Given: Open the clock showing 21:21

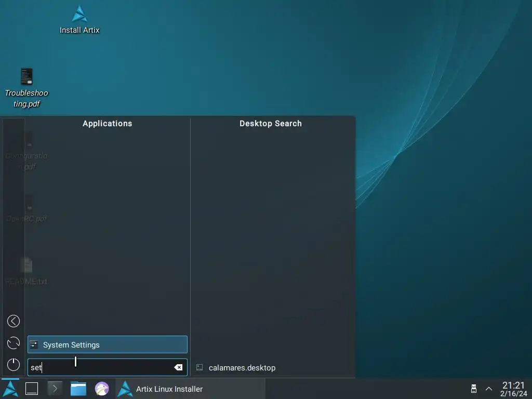Looking at the screenshot, I should point(513,389).
